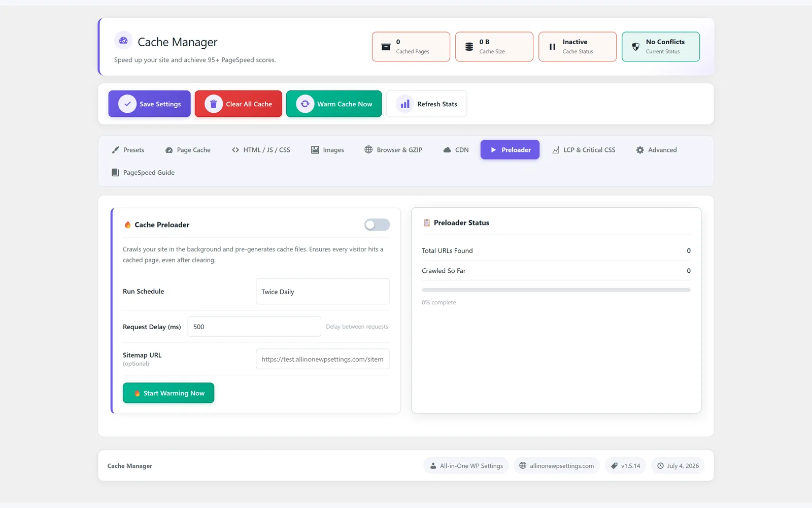Go to the HTML / JS / CSS tab
Image resolution: width=812 pixels, height=508 pixels.
(261, 150)
